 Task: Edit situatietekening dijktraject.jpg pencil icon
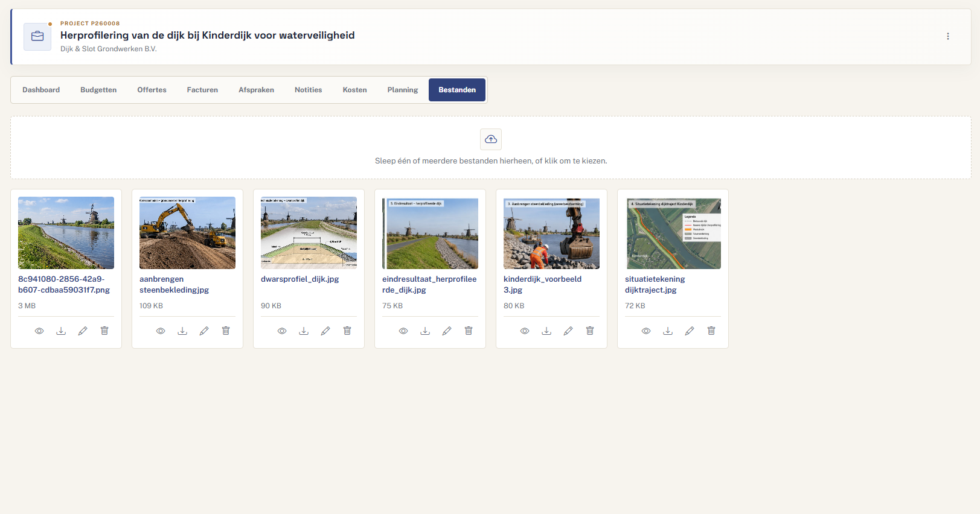(x=690, y=331)
